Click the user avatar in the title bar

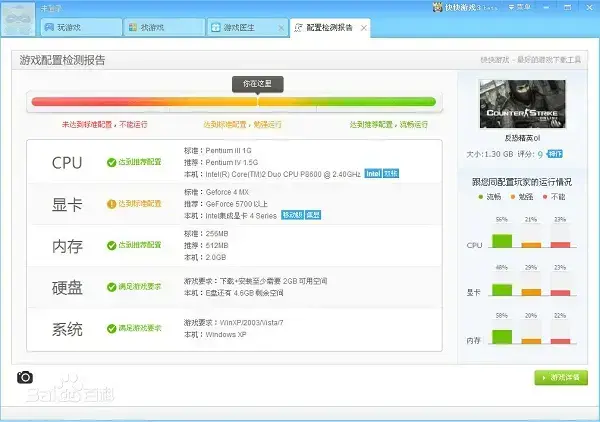pos(18,19)
